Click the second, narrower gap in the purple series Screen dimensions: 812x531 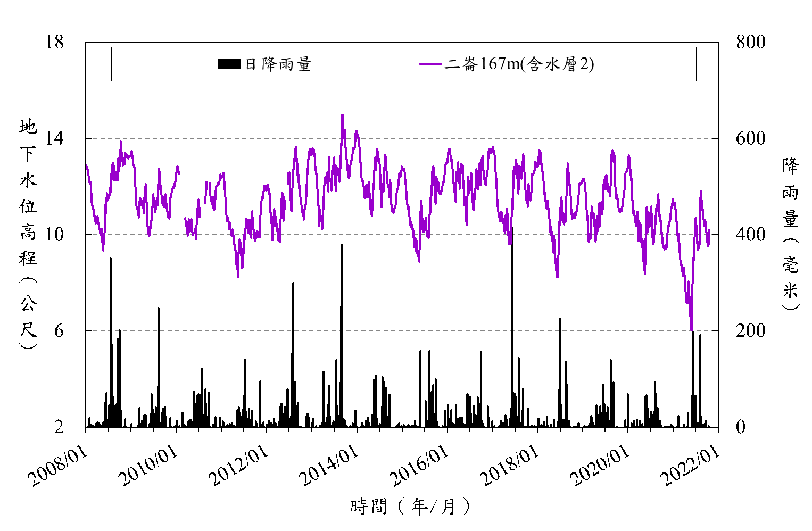[x=202, y=205]
